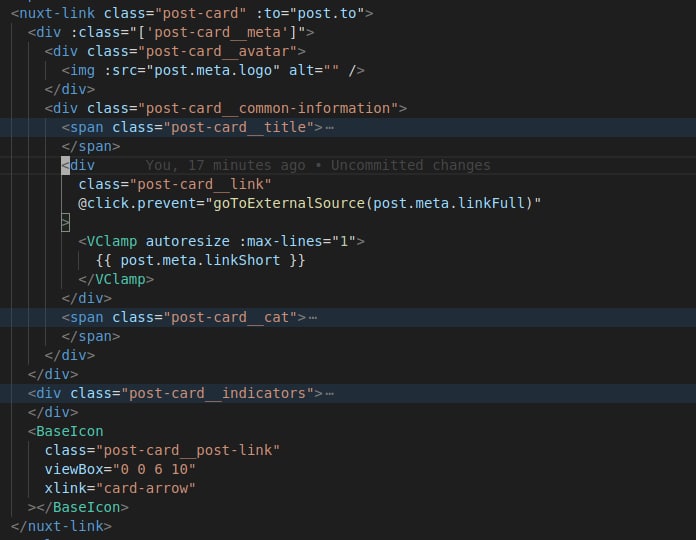Click the :to="post.to" attribute value
This screenshot has height=540, width=696.
[327, 13]
